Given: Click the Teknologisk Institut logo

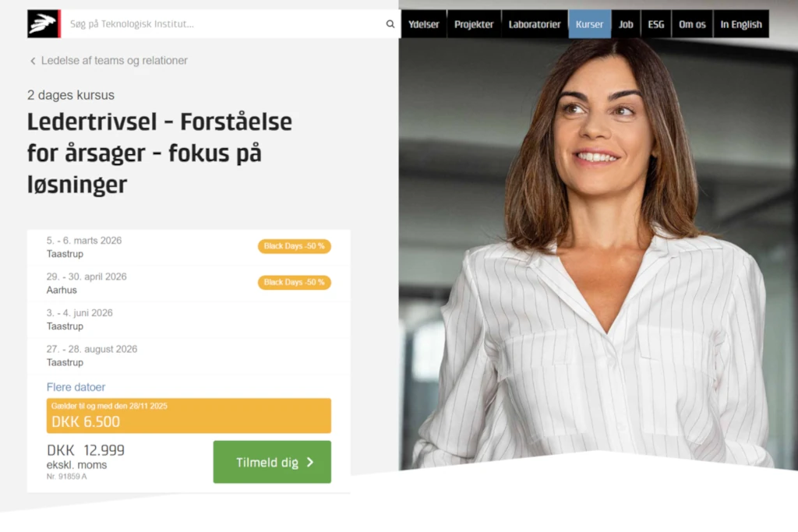Looking at the screenshot, I should [44, 24].
